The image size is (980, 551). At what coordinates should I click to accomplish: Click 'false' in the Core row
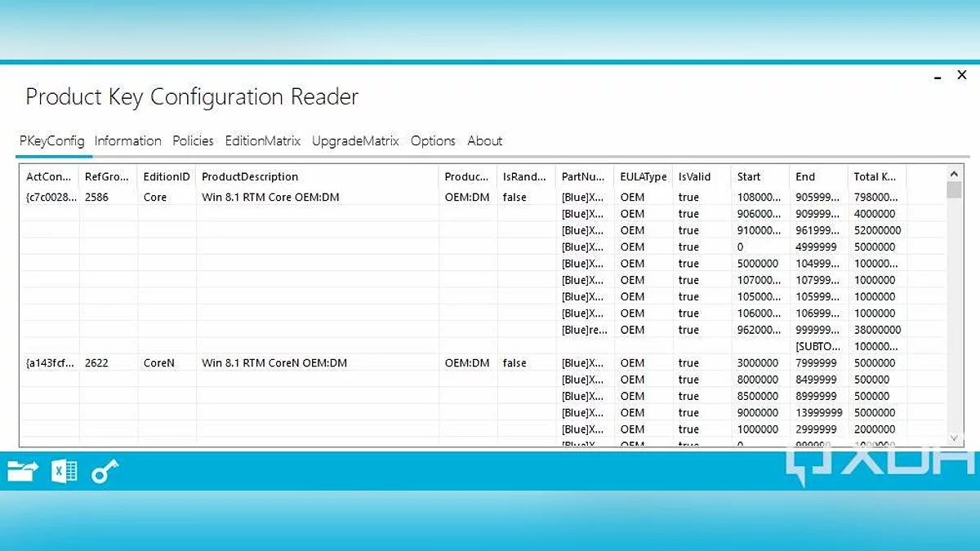pos(514,198)
